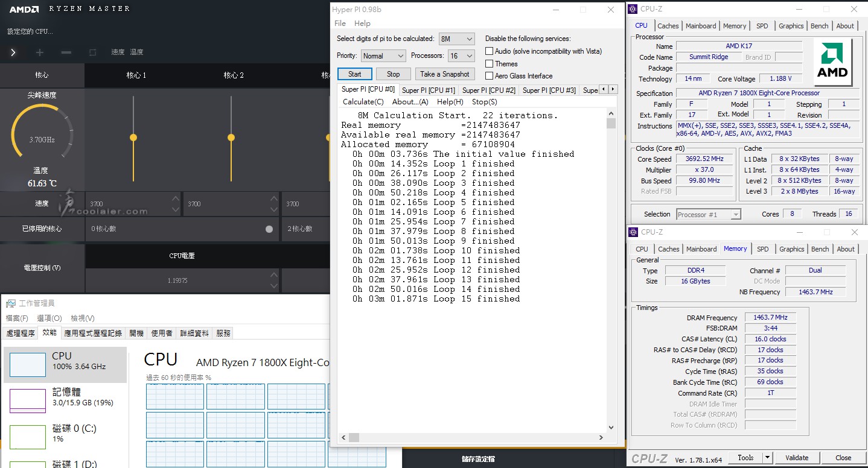Toggle the disabled-cores dot at 0 核心數
The image size is (868, 468).
(269, 229)
